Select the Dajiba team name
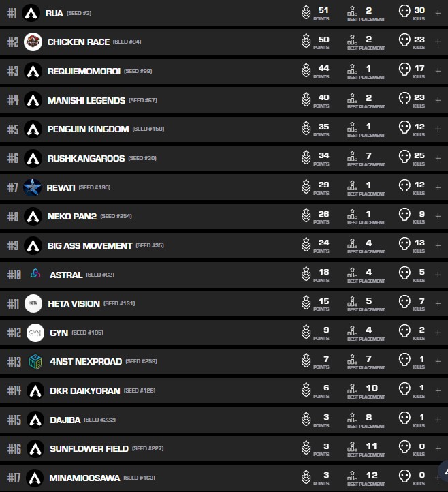 pyautogui.click(x=65, y=420)
